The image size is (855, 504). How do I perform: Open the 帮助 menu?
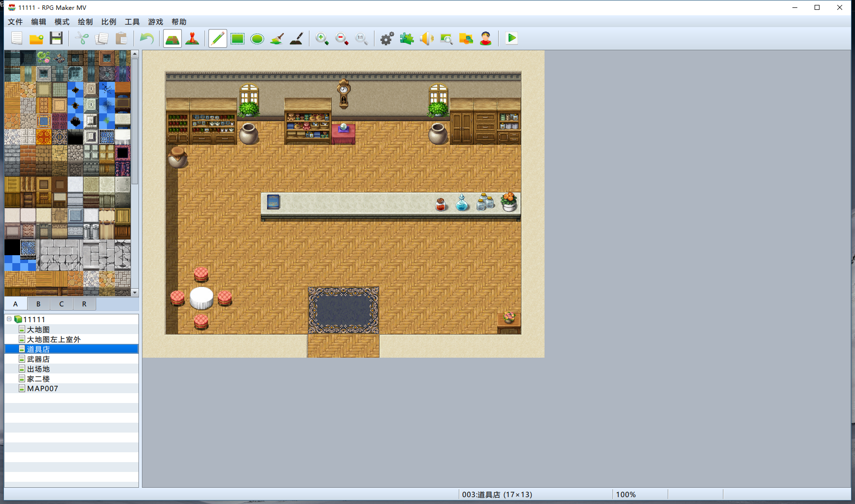(x=179, y=22)
